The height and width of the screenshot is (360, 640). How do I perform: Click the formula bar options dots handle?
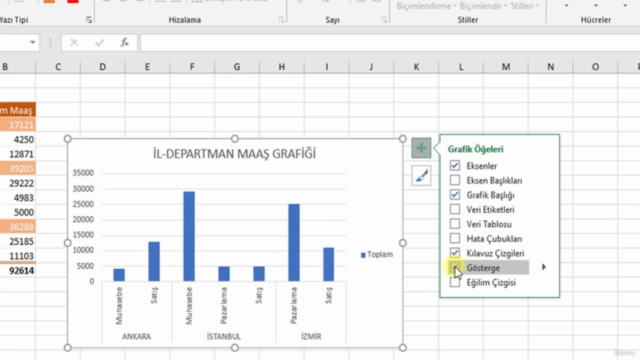[51, 42]
